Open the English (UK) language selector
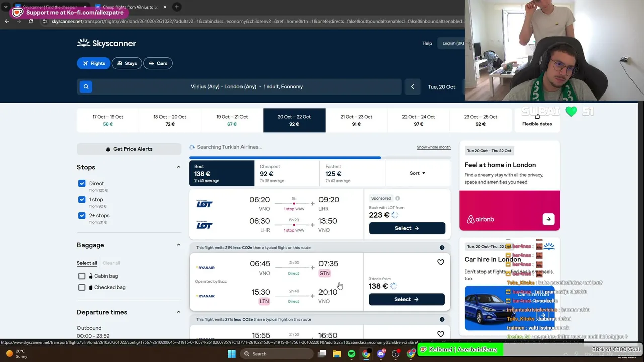This screenshot has height=362, width=644. tap(453, 43)
